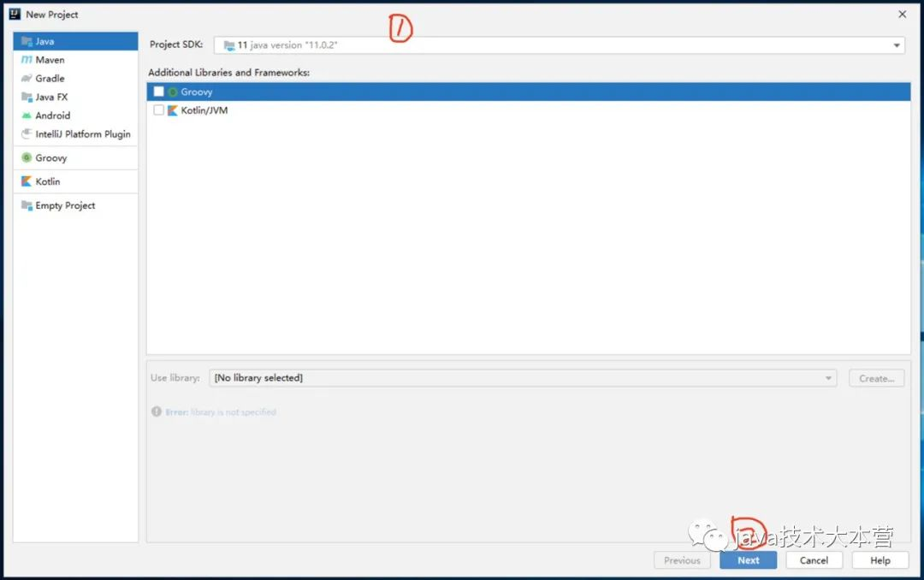Enable the Kotlin/JVM framework checkbox
Viewport: 924px width, 580px height.
click(158, 109)
